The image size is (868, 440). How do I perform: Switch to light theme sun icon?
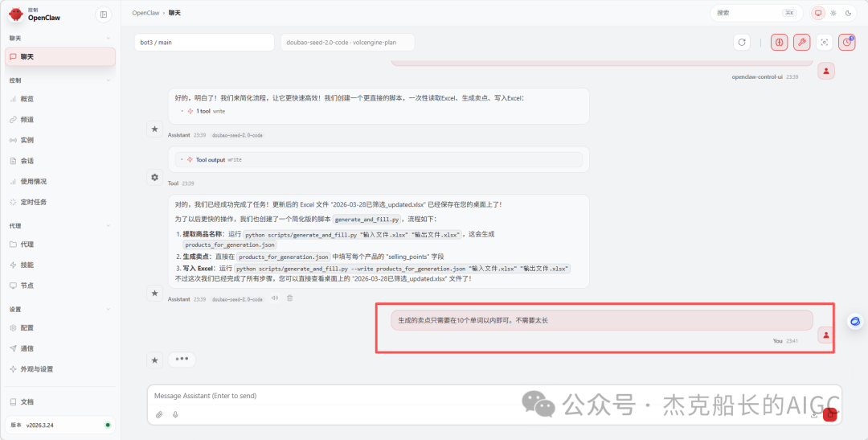pos(833,13)
